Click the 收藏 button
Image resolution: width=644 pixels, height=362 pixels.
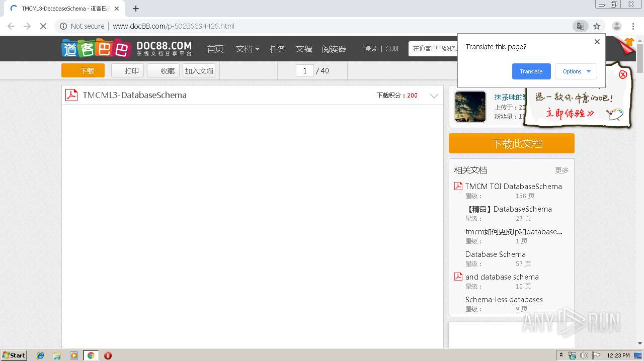163,70
